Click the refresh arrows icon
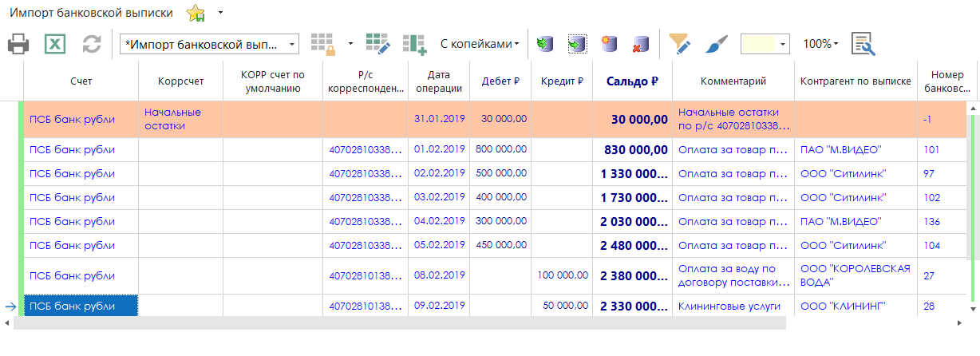Screen dimensions: 980x356 tap(92, 44)
